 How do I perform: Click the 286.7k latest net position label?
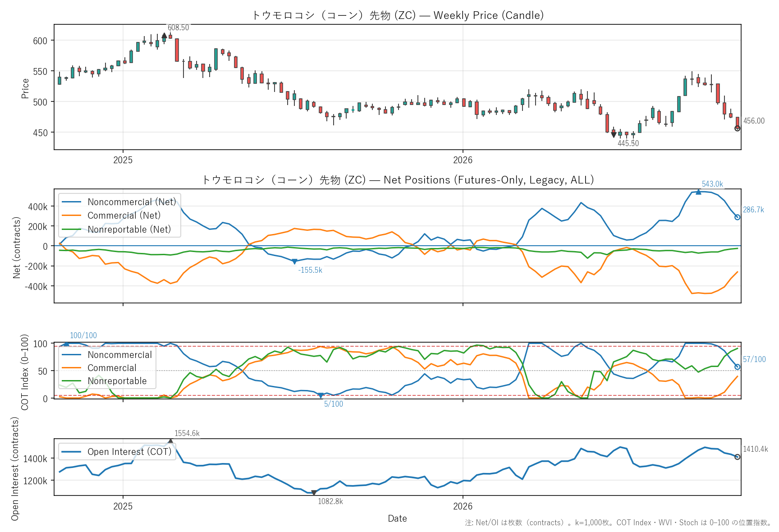pos(753,210)
